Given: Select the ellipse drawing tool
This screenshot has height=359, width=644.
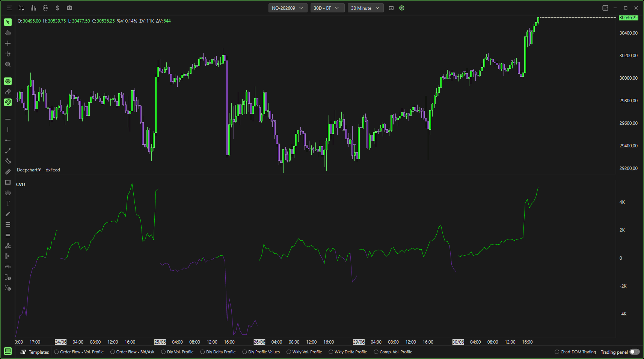Looking at the screenshot, I should (x=8, y=193).
